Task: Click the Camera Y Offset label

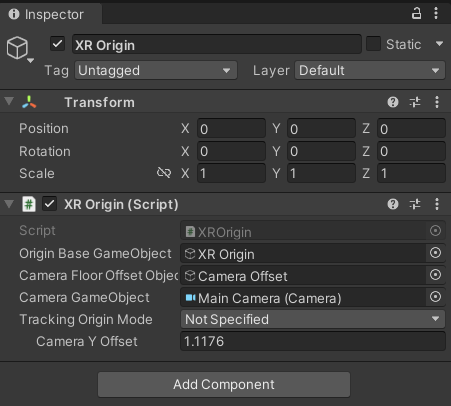Action: pyautogui.click(x=87, y=341)
